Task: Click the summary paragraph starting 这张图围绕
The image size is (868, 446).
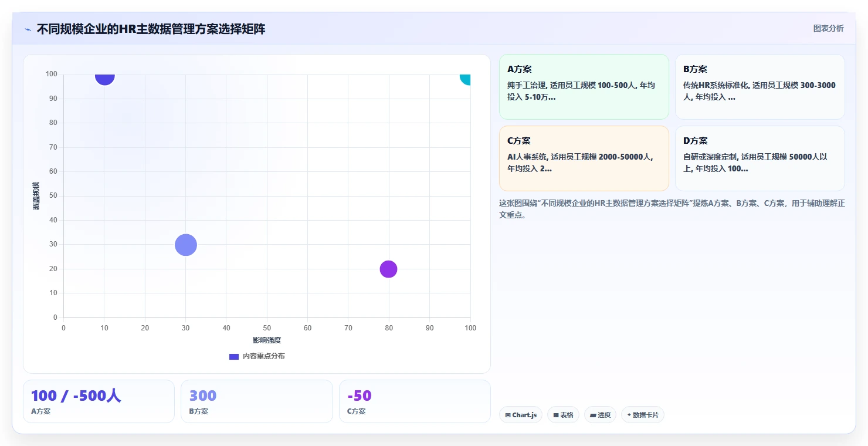Action: tap(672, 209)
